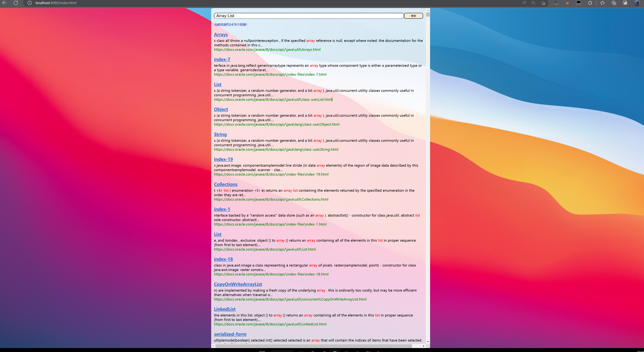Click the horizontal scrollbar thumb
644x352 pixels.
pos(314,346)
